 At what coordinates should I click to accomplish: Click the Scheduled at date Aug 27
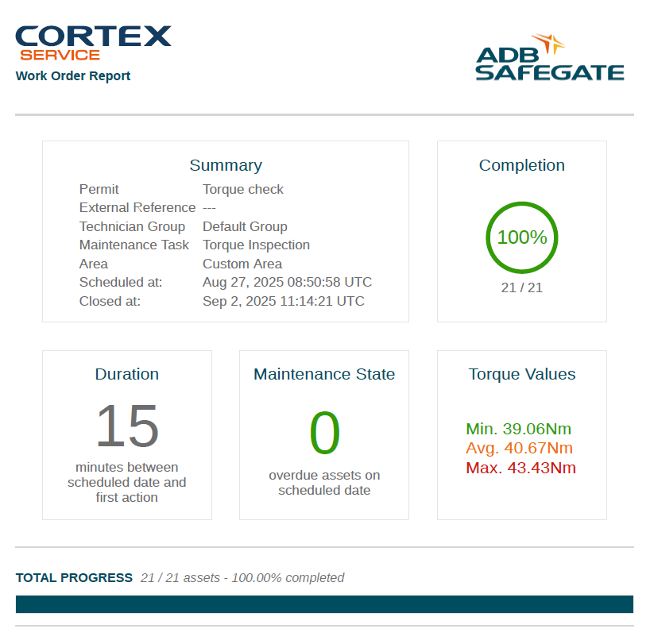click(x=287, y=282)
